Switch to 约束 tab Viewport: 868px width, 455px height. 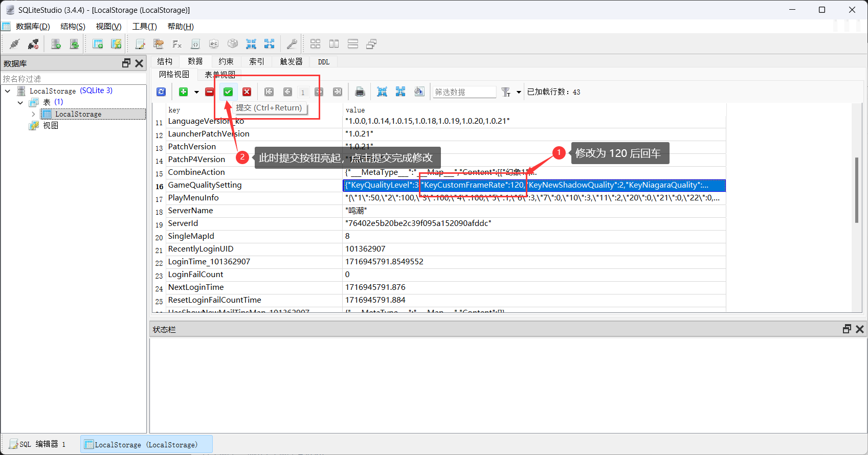click(226, 61)
